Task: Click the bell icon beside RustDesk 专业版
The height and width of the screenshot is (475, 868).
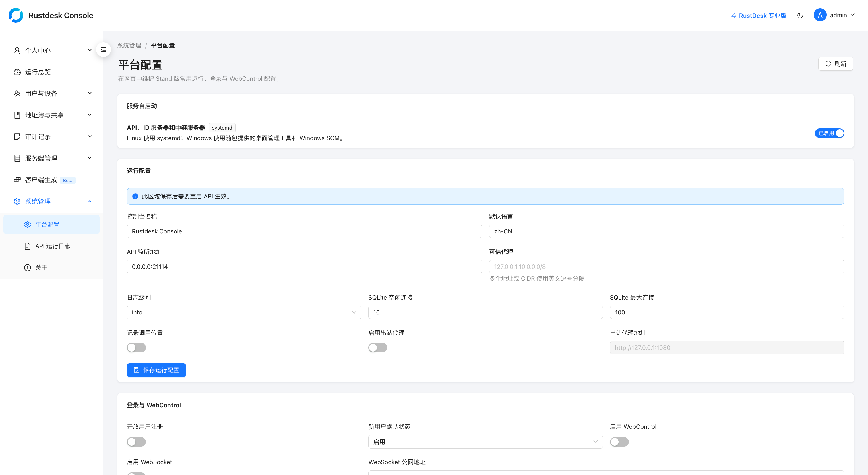Action: 734,16
